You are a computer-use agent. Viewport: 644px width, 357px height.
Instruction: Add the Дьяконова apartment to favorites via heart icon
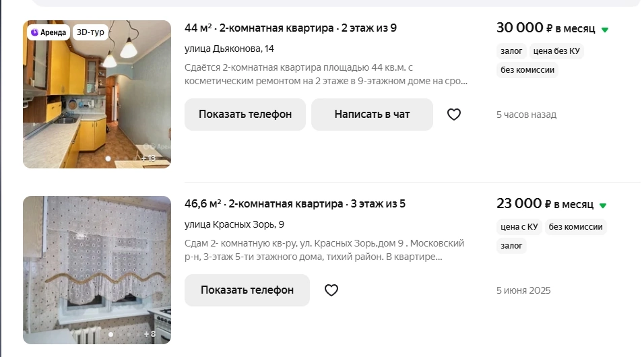click(454, 115)
